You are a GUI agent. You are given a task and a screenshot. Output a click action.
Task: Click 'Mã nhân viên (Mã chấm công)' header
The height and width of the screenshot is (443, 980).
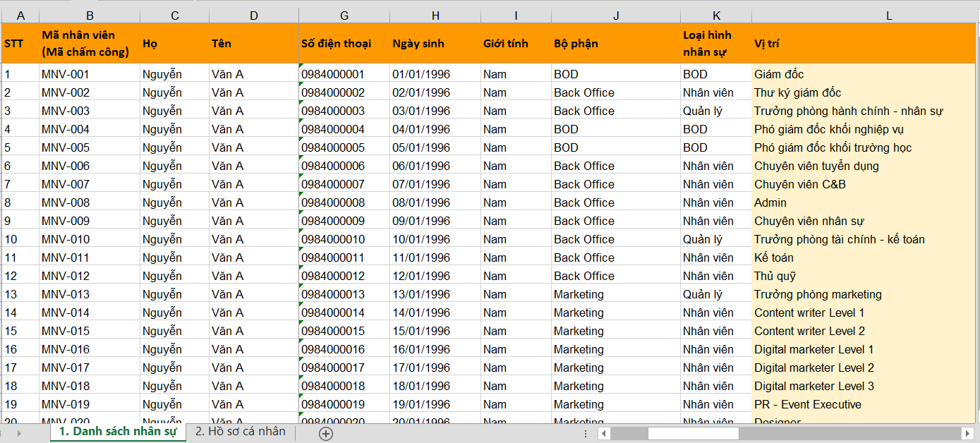click(x=90, y=43)
